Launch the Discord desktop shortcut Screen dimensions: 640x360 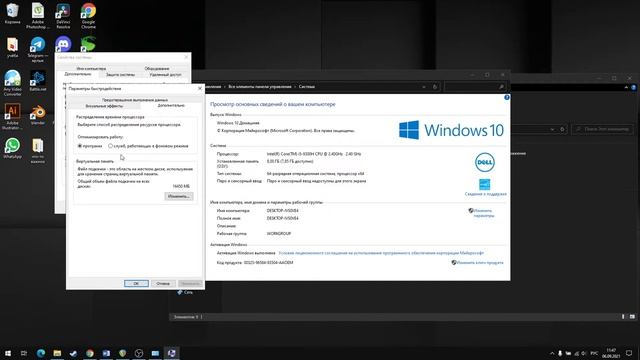click(63, 44)
